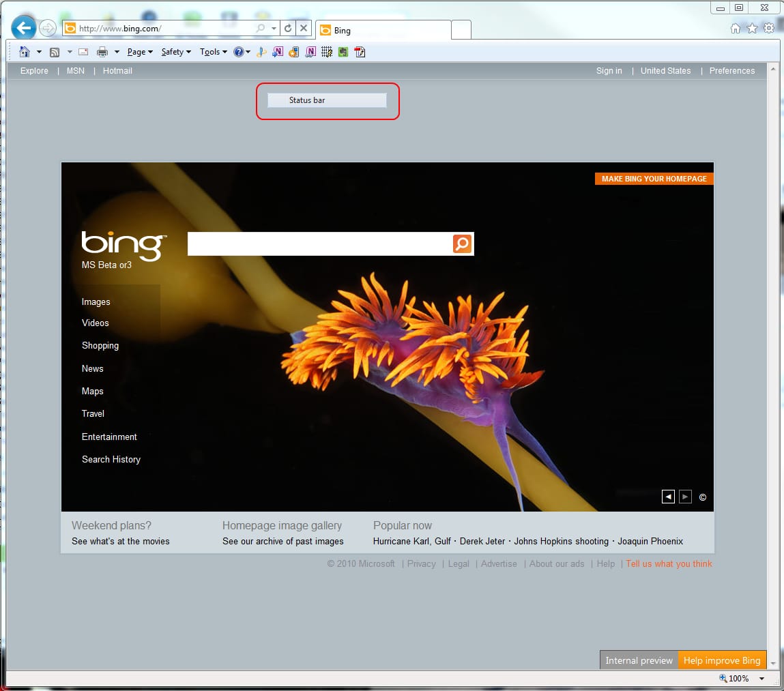784x691 pixels.
Task: Open the Page menu
Action: [140, 51]
